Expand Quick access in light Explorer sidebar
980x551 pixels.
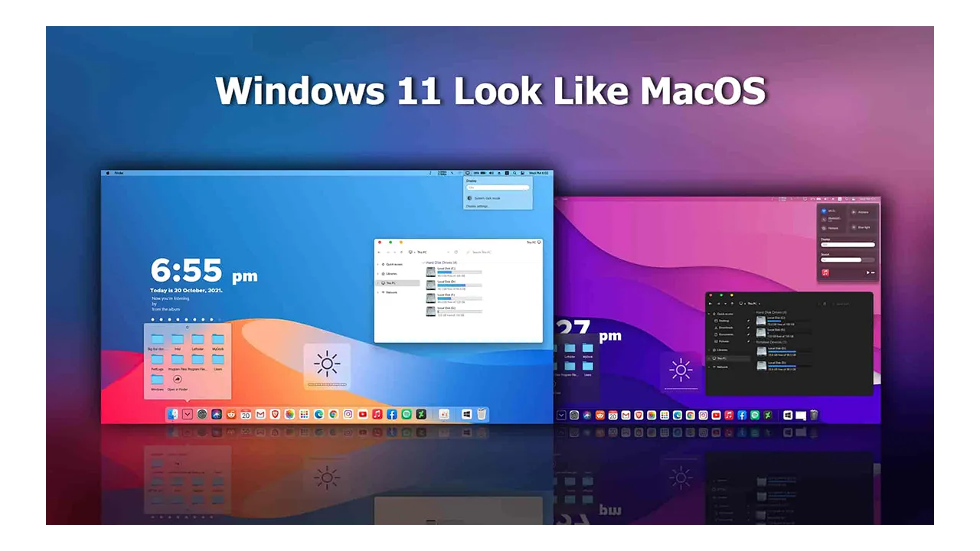377,264
